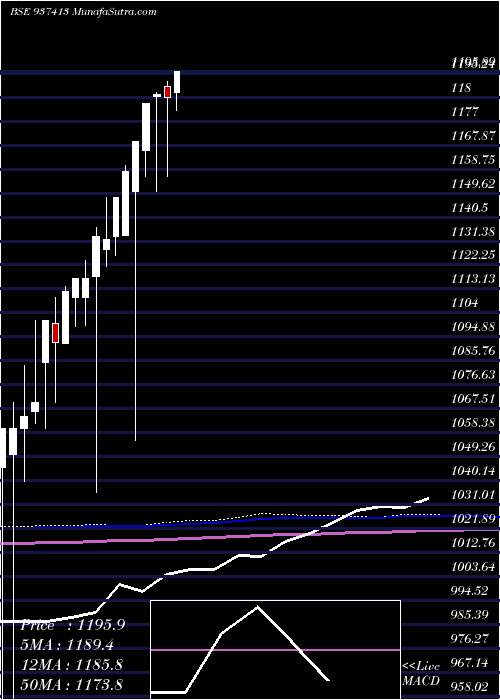500x700 pixels.
Task: Click the 5MA : 1189.4 value
Action: 67,645
